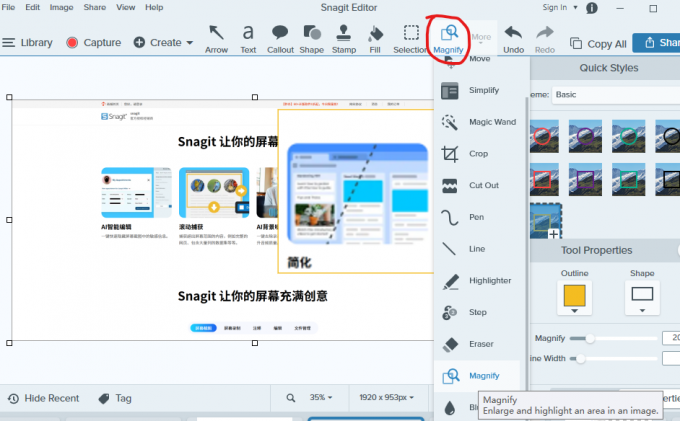Open the Shape style dropdown
This screenshot has height=421, width=680.
coord(642,298)
